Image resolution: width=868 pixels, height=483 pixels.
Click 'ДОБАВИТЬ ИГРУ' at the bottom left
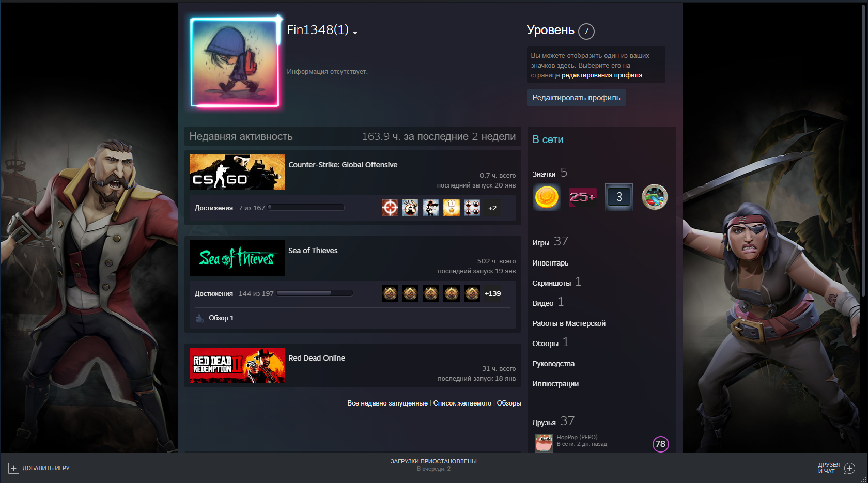coord(46,468)
